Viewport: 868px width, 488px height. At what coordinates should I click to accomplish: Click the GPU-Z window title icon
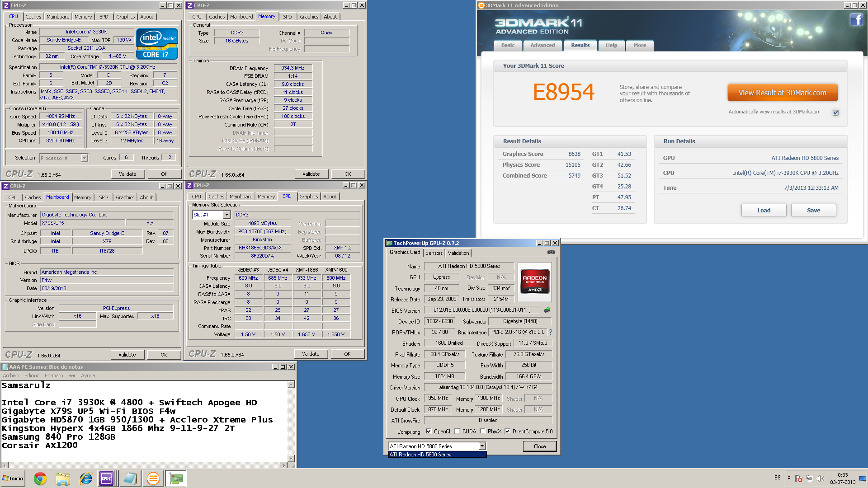click(389, 243)
